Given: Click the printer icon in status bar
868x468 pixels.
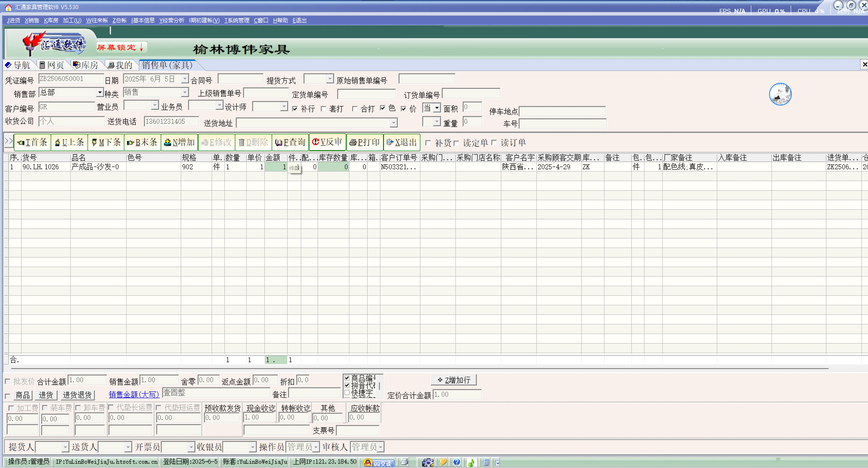Looking at the screenshot, I should [x=404, y=462].
